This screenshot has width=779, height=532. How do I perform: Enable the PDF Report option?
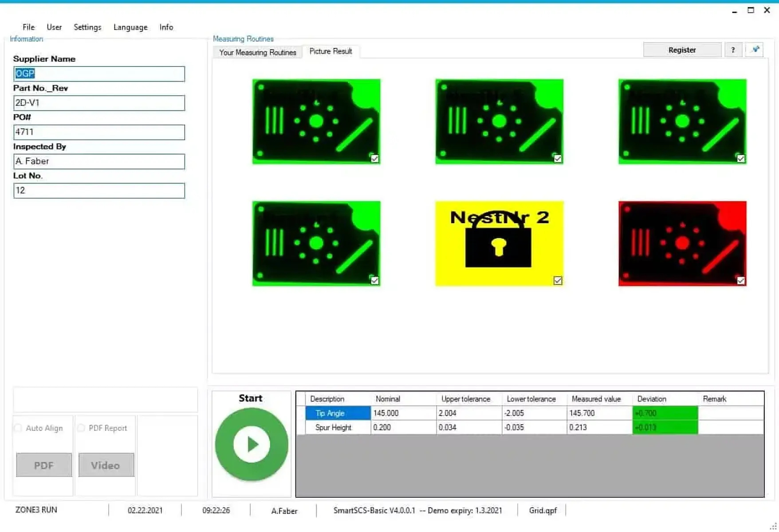point(81,428)
